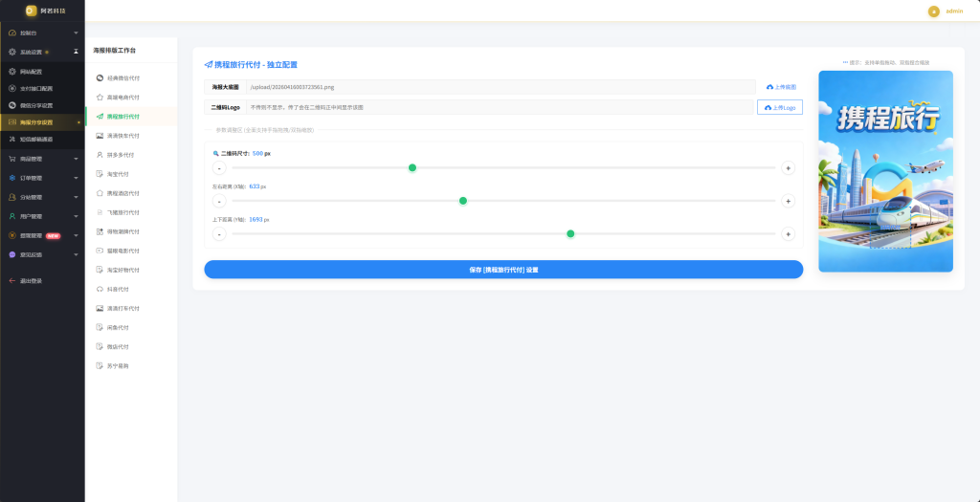Select the 抖音代付 template entry
Screen dimensions: 980x502
[x=131, y=290]
